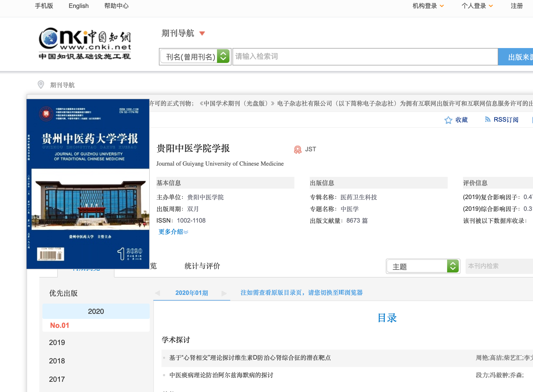Click the 学术探讨 section heading
The image size is (533, 392).
pyautogui.click(x=176, y=340)
